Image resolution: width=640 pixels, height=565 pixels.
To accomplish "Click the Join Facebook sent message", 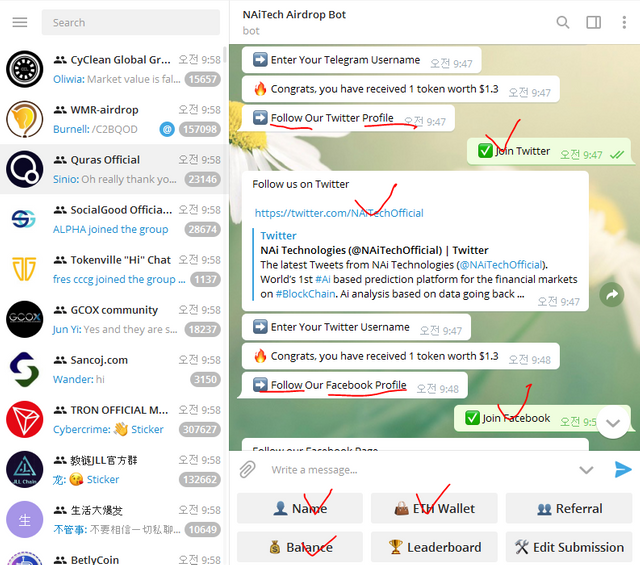I will coord(542,418).
